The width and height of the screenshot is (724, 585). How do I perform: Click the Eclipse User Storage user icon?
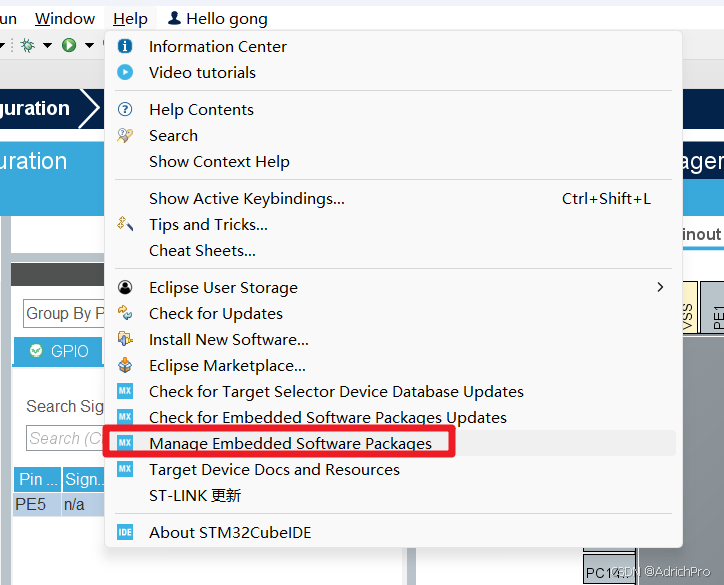point(125,287)
